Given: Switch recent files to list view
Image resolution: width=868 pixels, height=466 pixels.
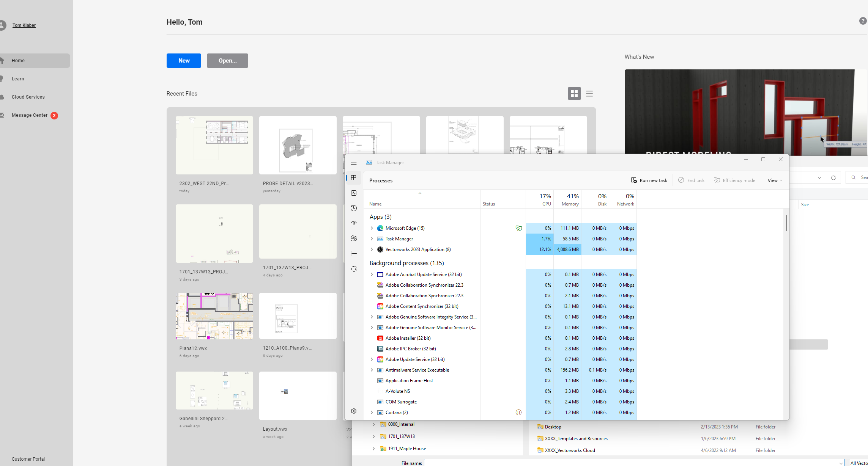Looking at the screenshot, I should (589, 94).
